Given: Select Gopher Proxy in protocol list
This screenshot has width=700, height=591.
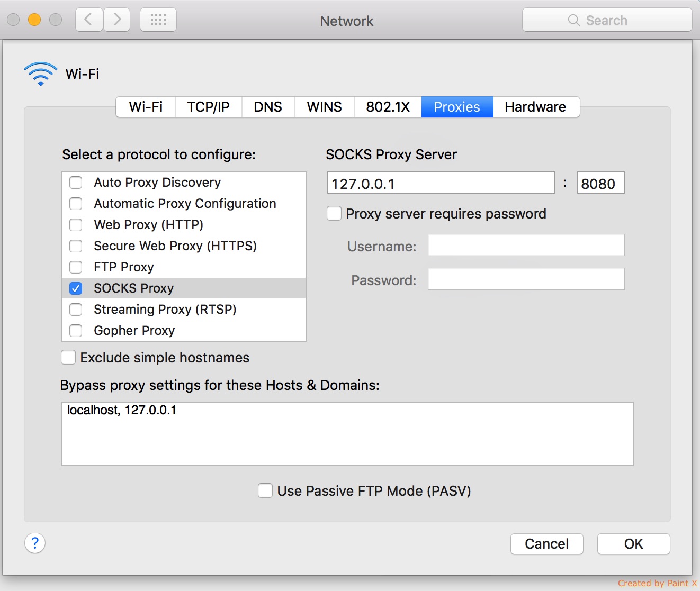Looking at the screenshot, I should (184, 331).
